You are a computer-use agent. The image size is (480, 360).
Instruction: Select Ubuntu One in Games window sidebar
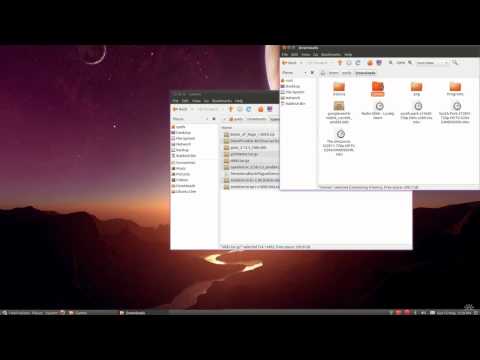coord(184,191)
